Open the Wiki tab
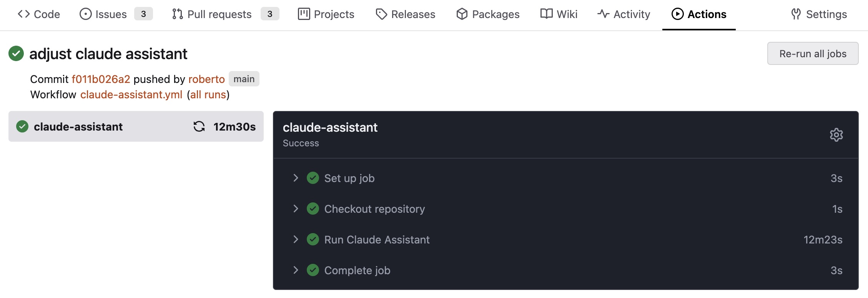This screenshot has height=298, width=868. 559,14
